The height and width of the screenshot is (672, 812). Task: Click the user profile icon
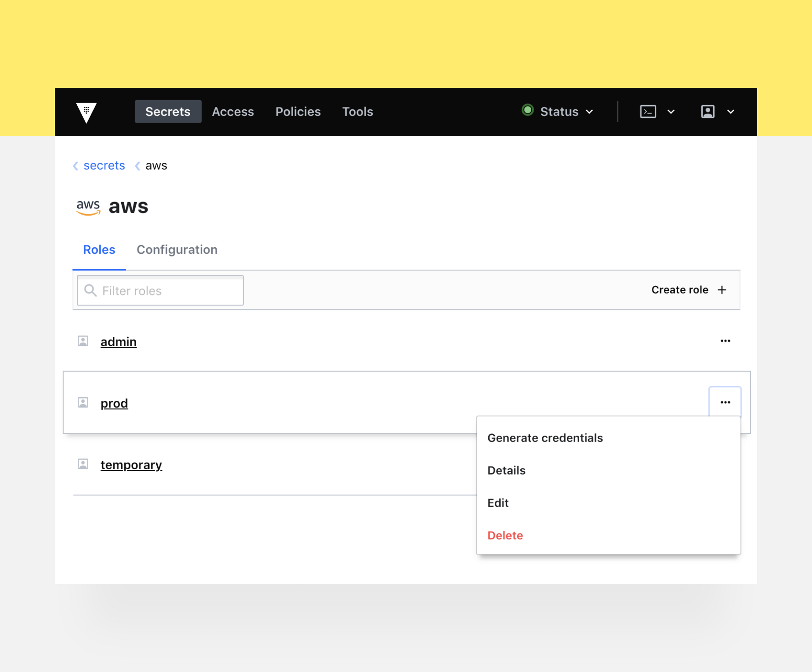[707, 112]
